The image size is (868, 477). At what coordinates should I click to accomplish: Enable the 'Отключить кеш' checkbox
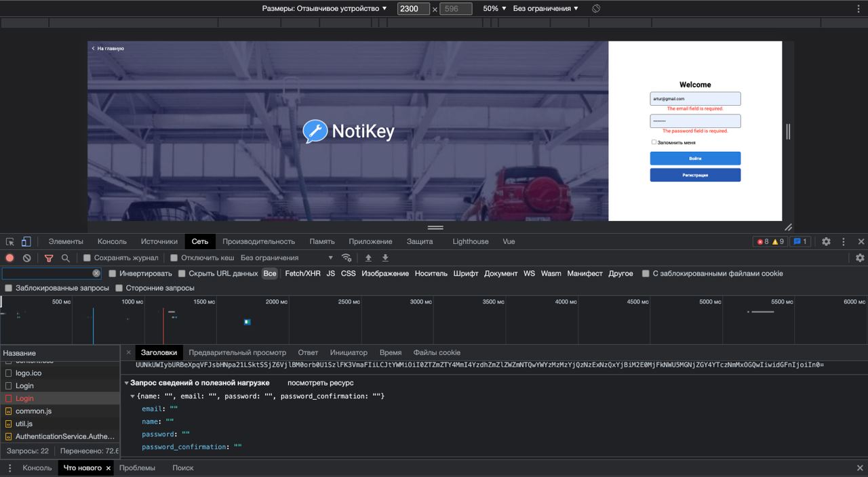pos(174,257)
